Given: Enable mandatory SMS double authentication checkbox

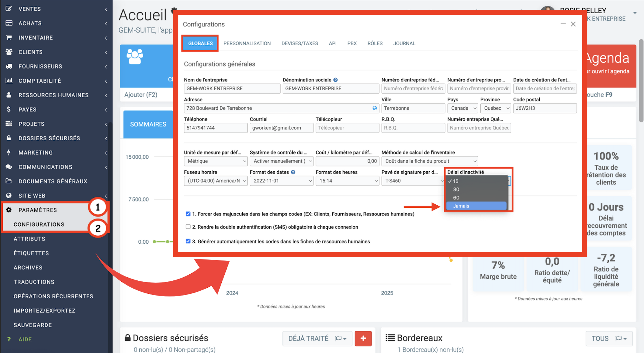Looking at the screenshot, I should (x=188, y=227).
